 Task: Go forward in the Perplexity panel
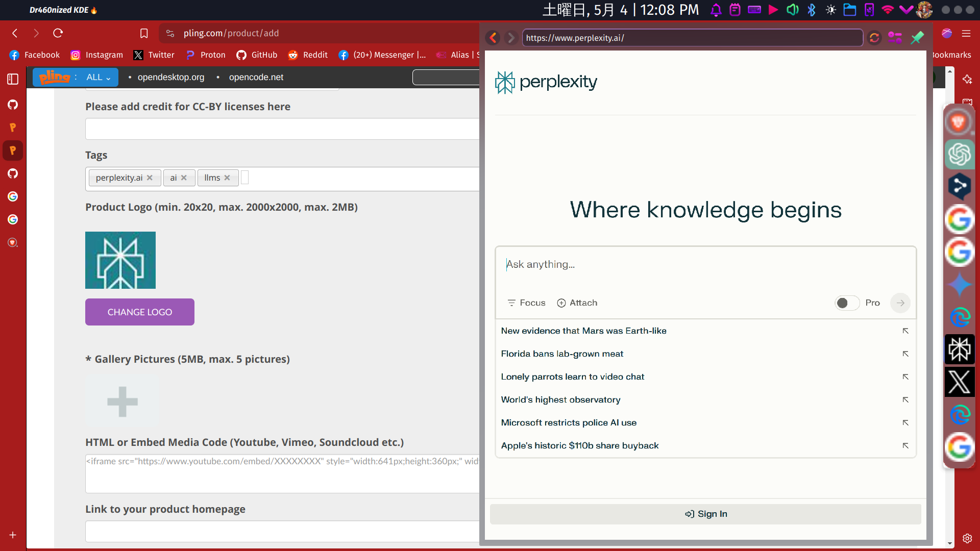[x=510, y=38]
